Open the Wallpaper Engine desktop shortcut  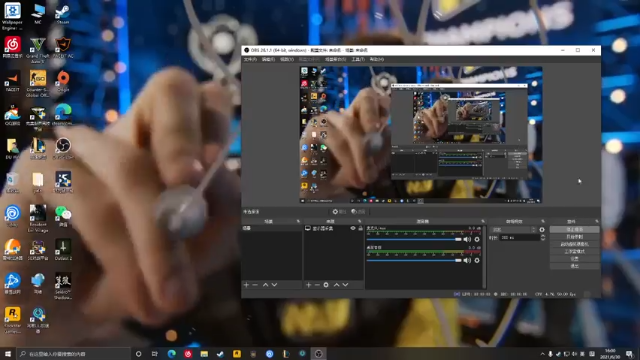pyautogui.click(x=12, y=16)
